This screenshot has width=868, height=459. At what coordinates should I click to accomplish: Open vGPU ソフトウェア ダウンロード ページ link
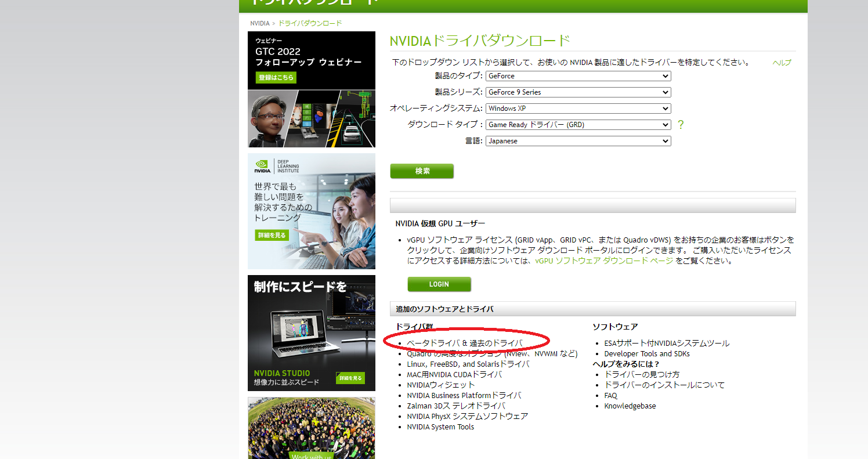click(x=604, y=261)
